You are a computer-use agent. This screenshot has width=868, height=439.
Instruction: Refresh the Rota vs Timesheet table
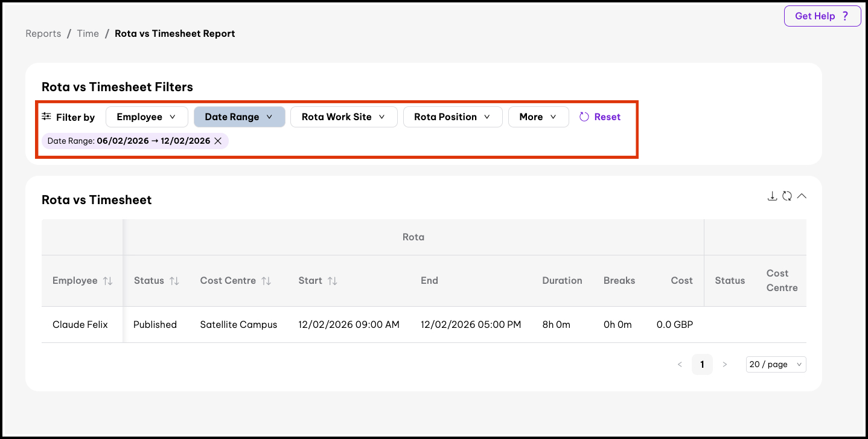point(787,196)
